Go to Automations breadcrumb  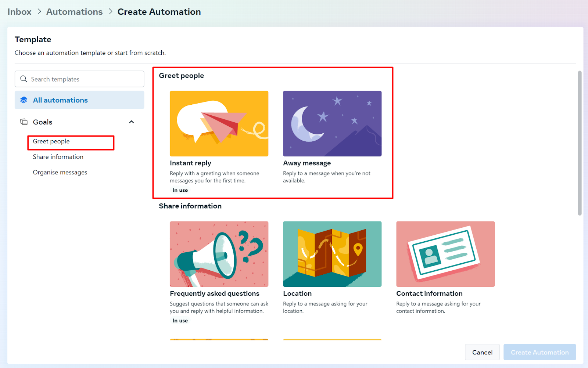point(75,12)
